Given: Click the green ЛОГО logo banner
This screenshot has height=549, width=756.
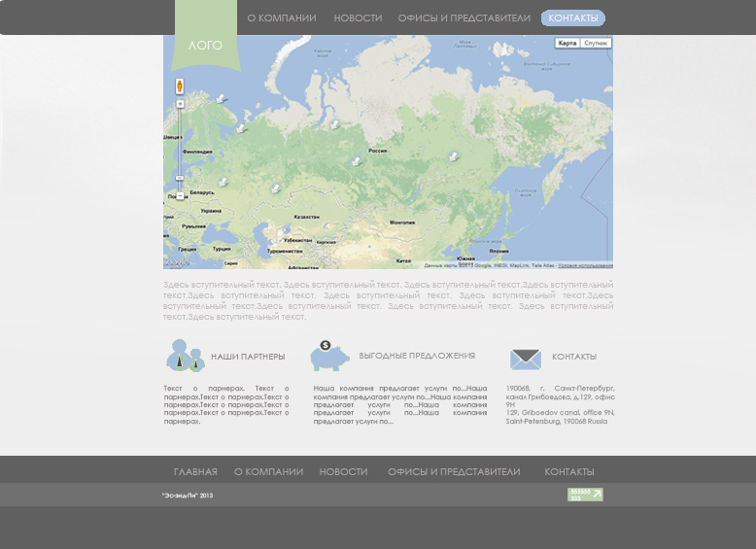Looking at the screenshot, I should [x=206, y=36].
